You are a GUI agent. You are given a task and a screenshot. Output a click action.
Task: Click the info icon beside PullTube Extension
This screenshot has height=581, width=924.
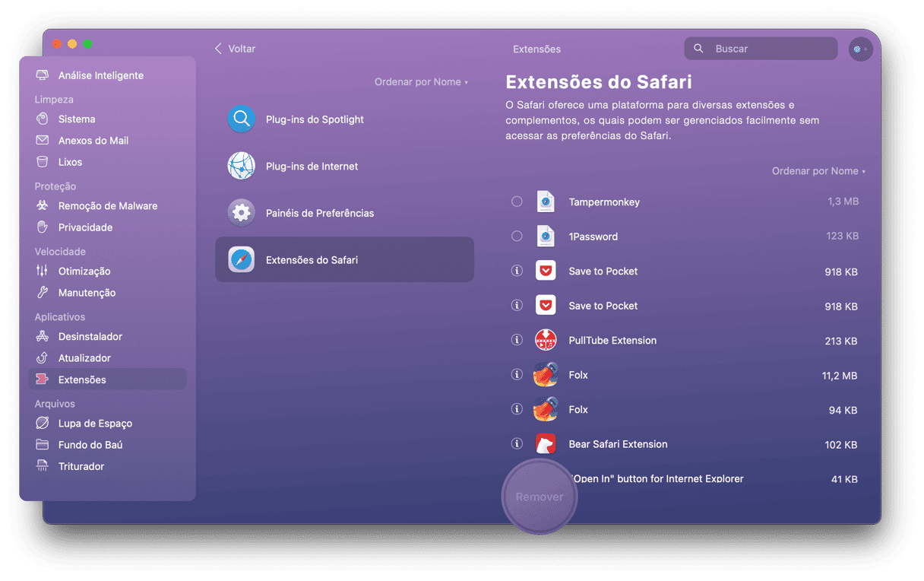pyautogui.click(x=517, y=340)
